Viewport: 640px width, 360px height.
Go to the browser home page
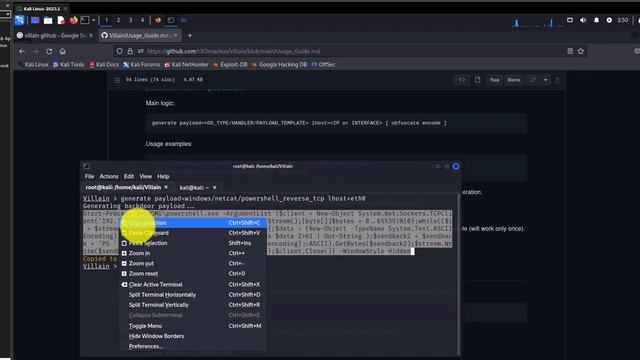pos(62,51)
